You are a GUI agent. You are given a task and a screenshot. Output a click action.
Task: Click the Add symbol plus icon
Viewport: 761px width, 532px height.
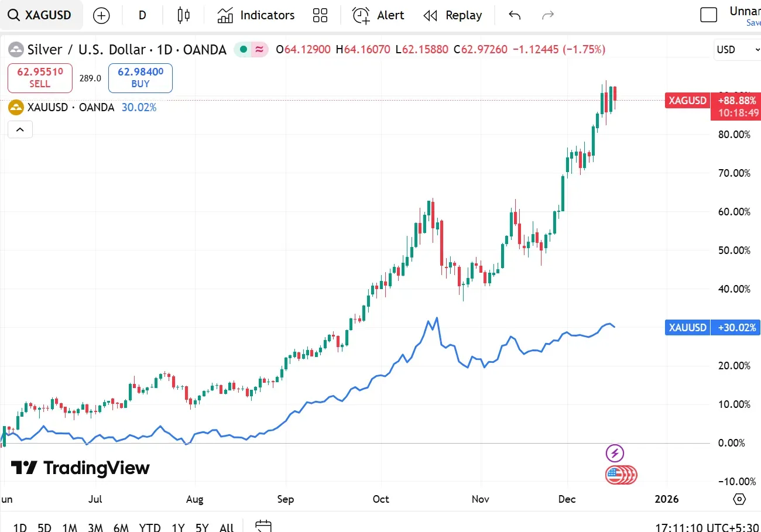[x=101, y=15]
